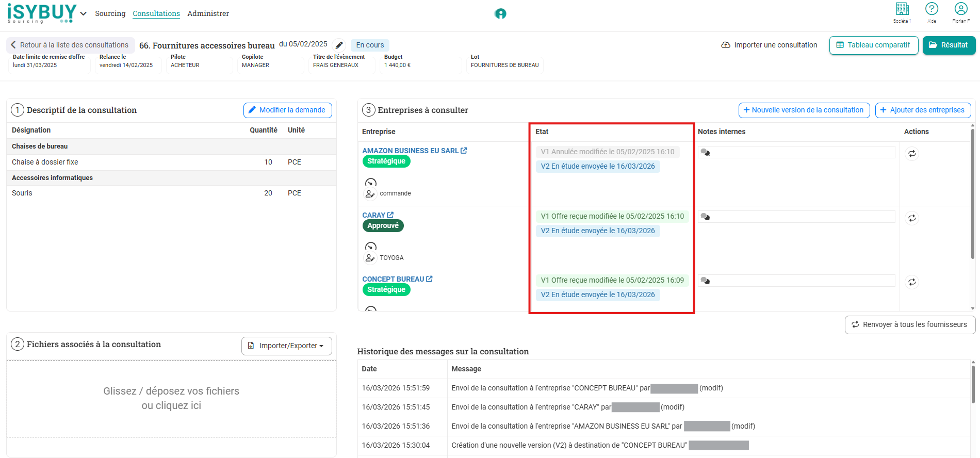Click the gauge icon under AMAZON BUSINESS
Viewport: 980px width, 458px height.
pyautogui.click(x=371, y=183)
